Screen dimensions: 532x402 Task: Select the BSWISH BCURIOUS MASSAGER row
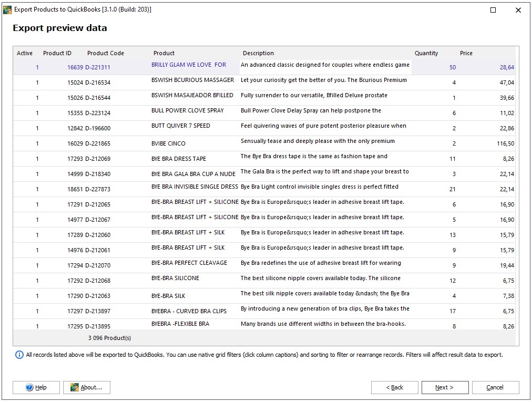click(x=264, y=83)
